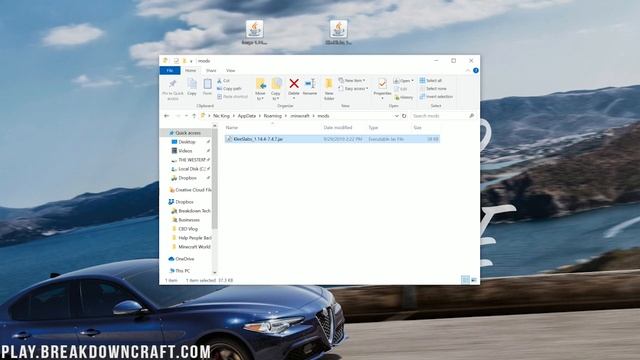Collapse the ribbon with chevron
The image size is (640, 360).
(468, 71)
